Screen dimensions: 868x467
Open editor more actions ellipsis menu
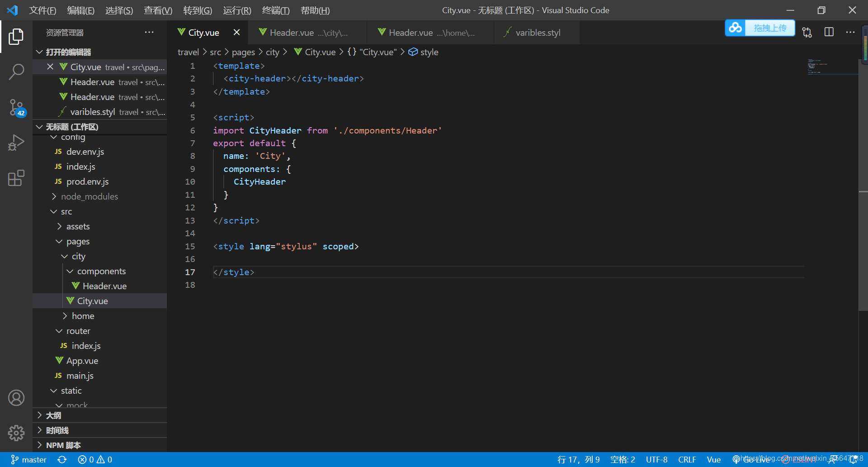[850, 32]
